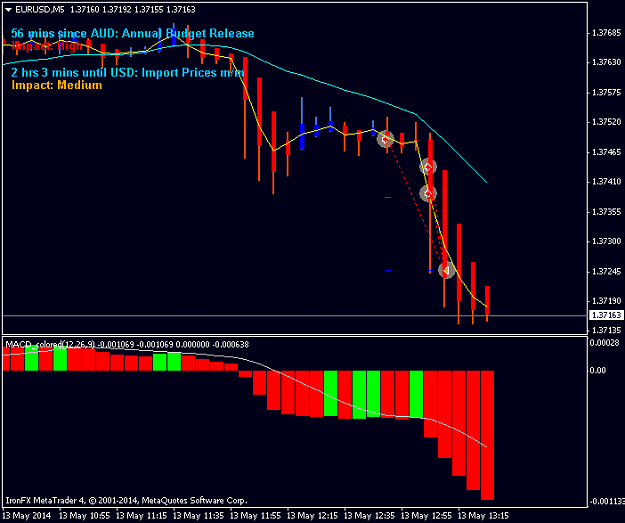
Task: Click the red 'Impact: High' label
Action: (x=47, y=46)
